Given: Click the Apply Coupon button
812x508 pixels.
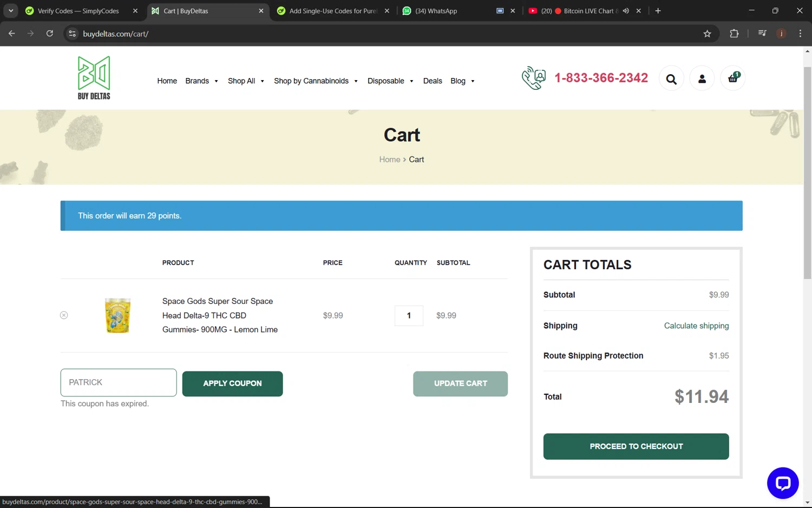Looking at the screenshot, I should [232, 383].
